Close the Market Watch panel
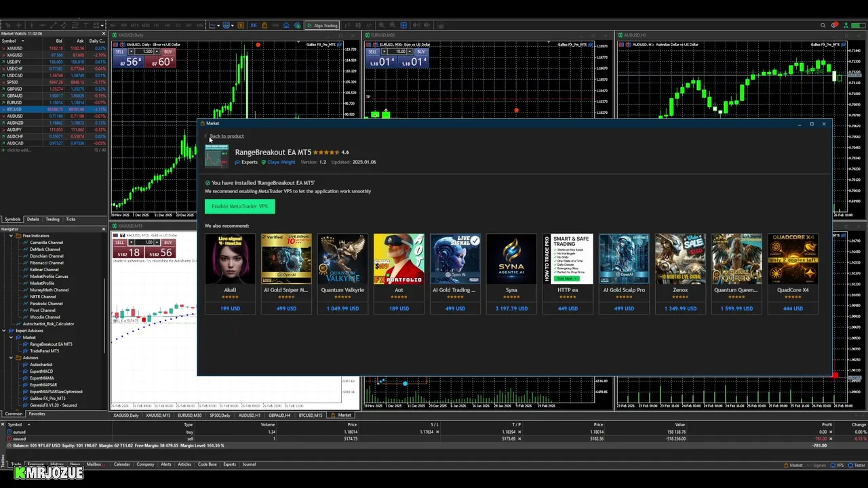This screenshot has width=868, height=488. 104,33
